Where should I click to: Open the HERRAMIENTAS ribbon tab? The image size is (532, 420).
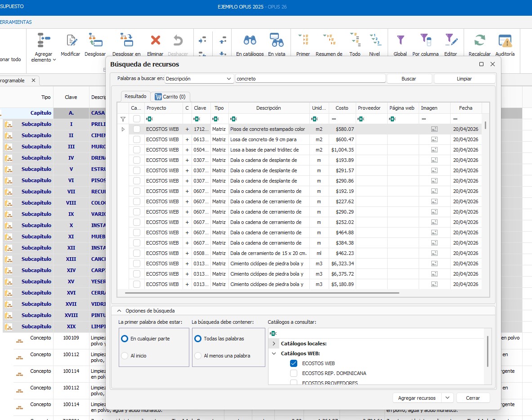16,22
